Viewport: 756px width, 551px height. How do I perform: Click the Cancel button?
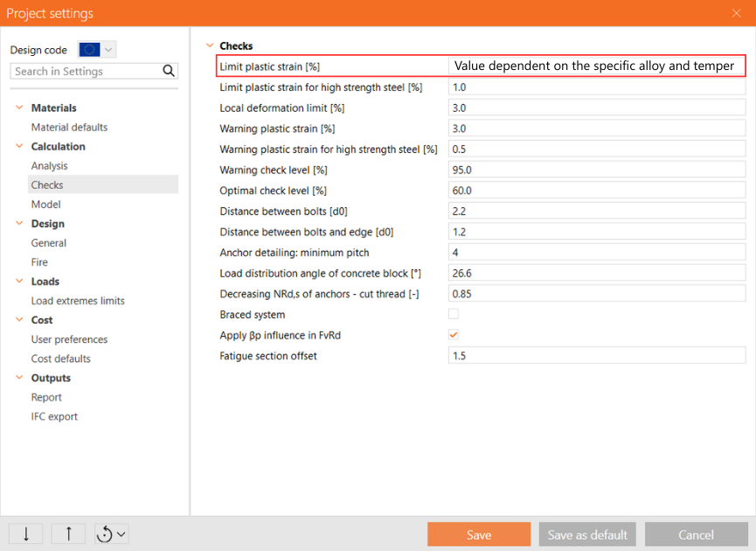pyautogui.click(x=696, y=534)
